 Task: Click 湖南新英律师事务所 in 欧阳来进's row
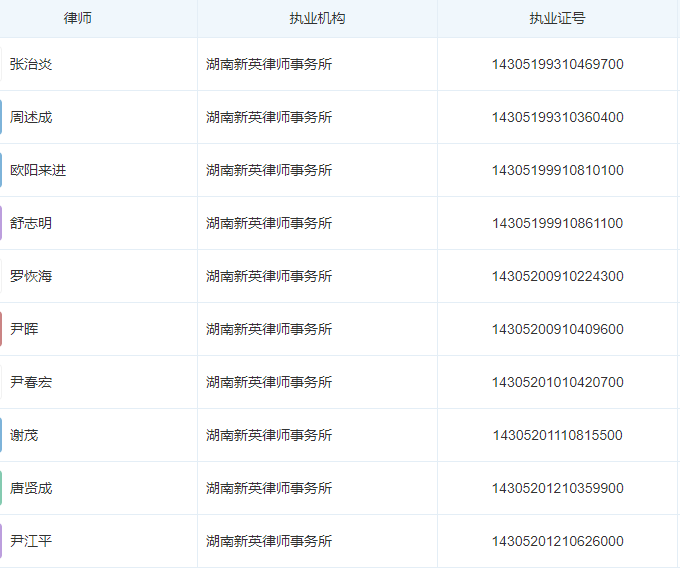pyautogui.click(x=269, y=170)
